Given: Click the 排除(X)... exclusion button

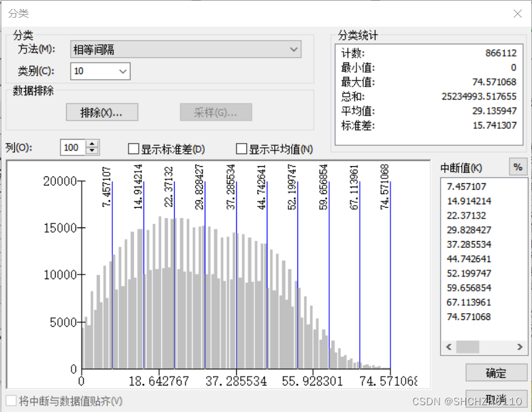Looking at the screenshot, I should [102, 112].
